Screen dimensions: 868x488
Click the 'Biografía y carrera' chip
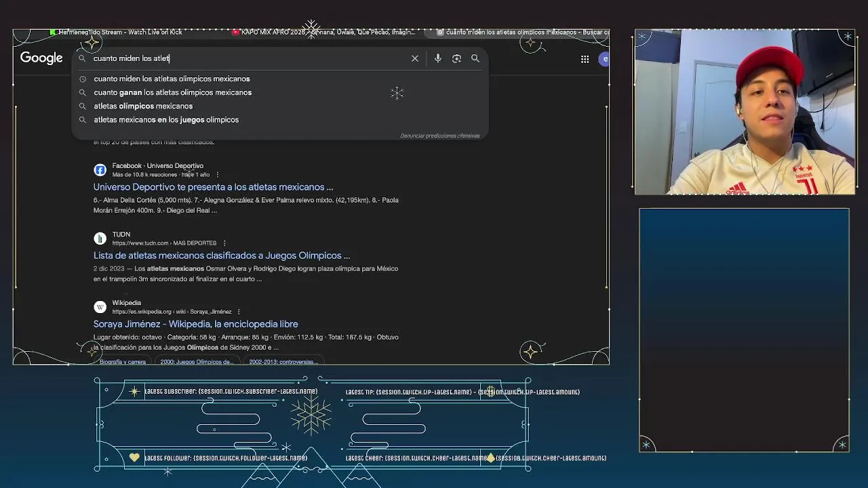(x=123, y=362)
